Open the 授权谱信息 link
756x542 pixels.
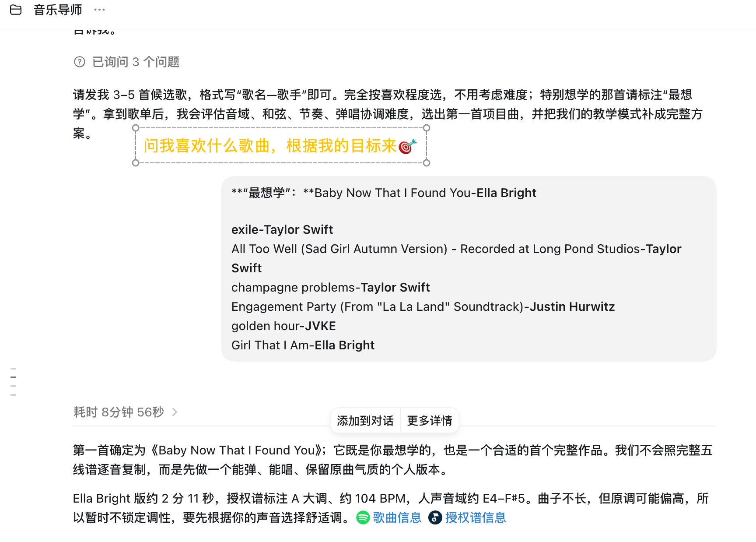click(x=476, y=517)
